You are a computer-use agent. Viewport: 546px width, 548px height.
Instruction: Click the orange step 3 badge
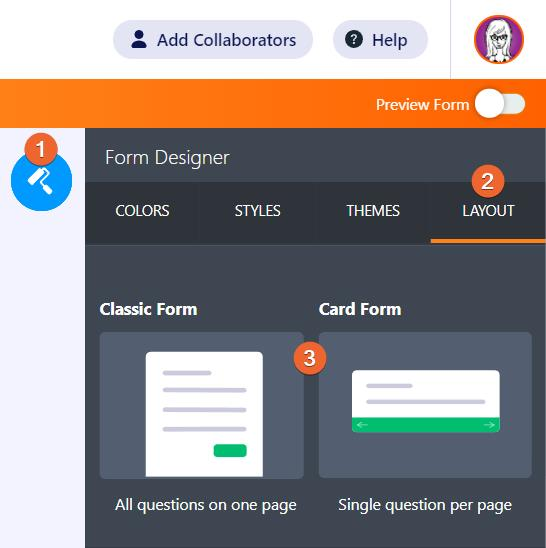point(310,358)
